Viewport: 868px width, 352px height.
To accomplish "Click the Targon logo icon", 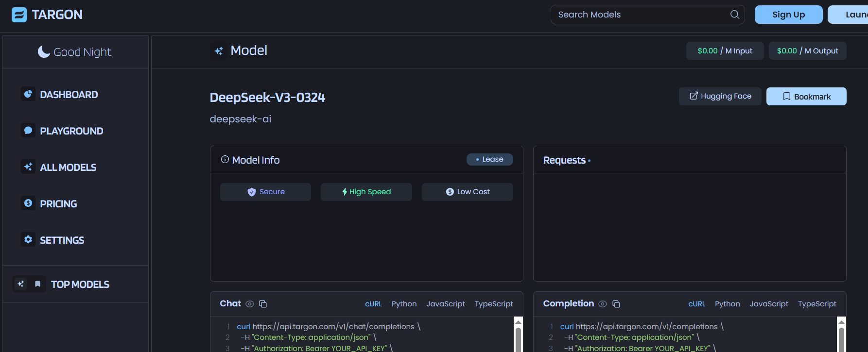I will click(19, 15).
